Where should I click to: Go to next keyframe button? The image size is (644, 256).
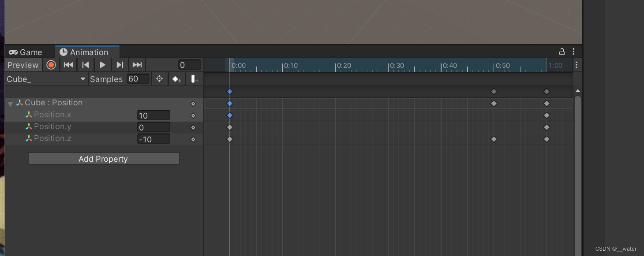[120, 65]
